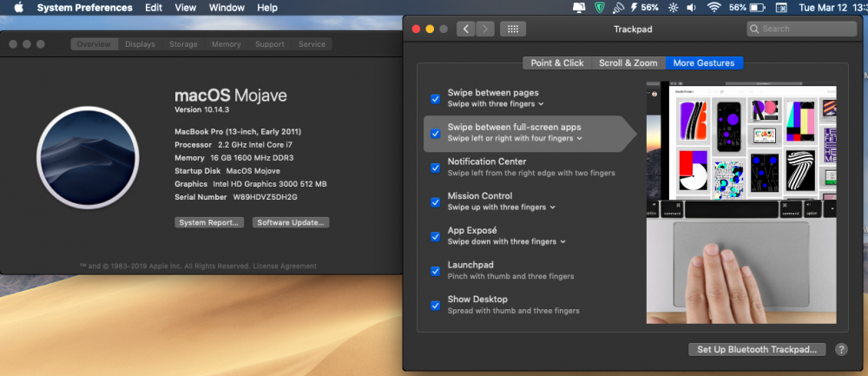The height and width of the screenshot is (376, 868).
Task: Open the Wi-Fi menu
Action: (x=713, y=8)
